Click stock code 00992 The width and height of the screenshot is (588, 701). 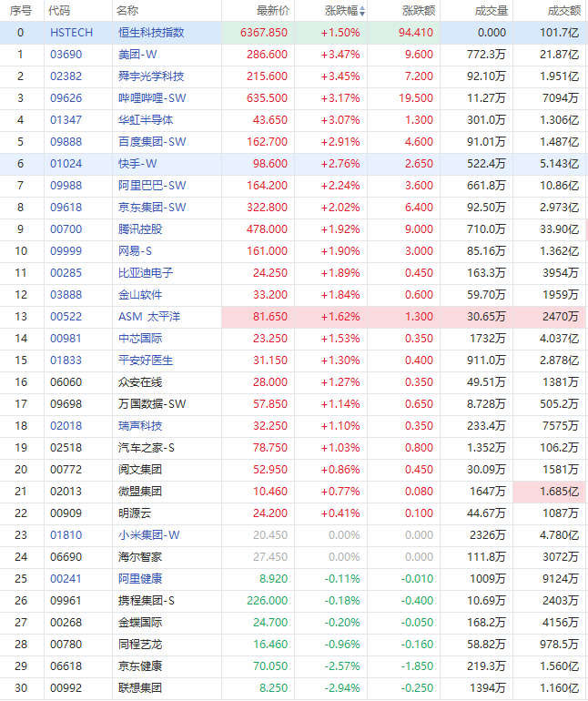point(66,688)
